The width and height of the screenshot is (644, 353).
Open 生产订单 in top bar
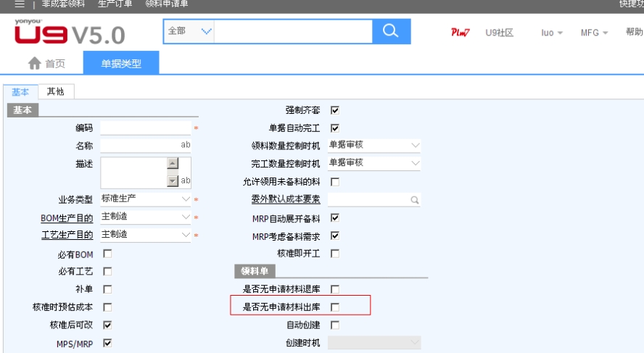point(115,4)
